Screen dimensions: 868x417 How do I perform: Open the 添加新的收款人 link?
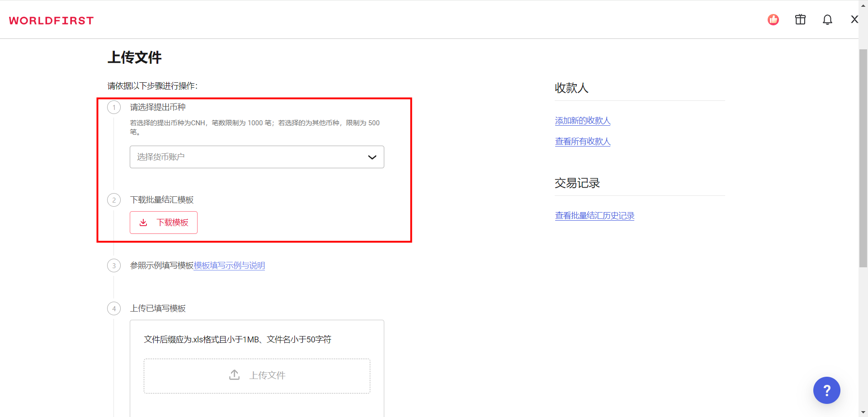point(582,121)
